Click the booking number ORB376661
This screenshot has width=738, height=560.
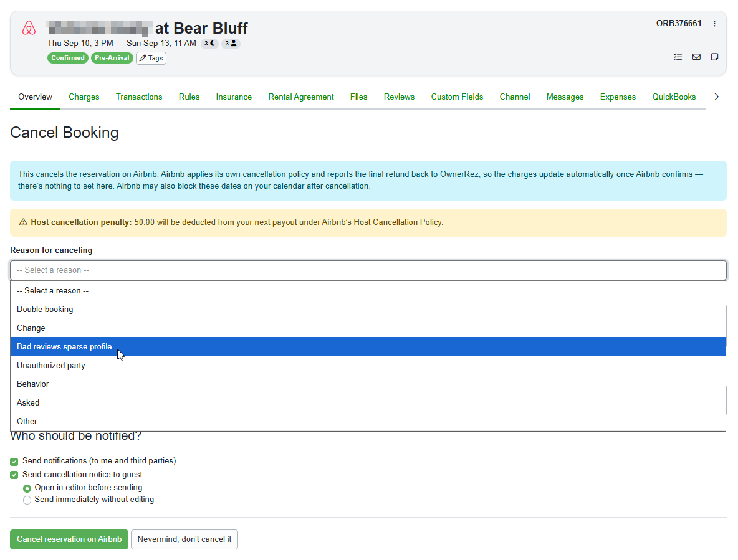click(679, 24)
